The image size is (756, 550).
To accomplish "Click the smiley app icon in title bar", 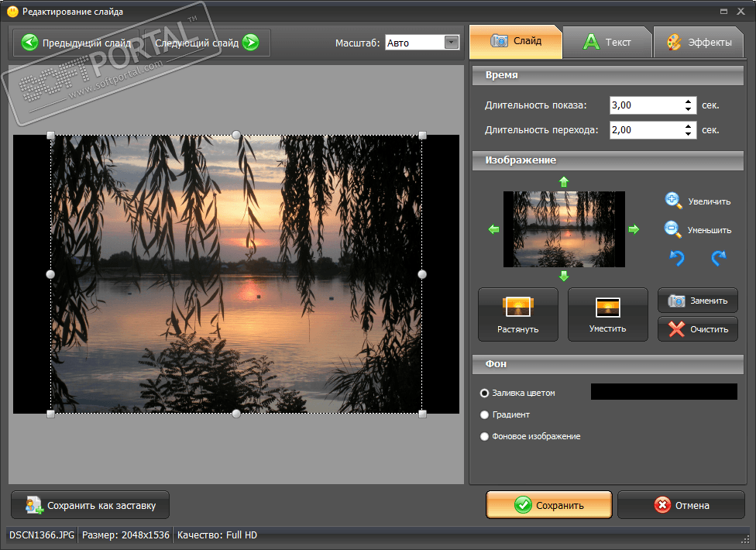I will (12, 11).
